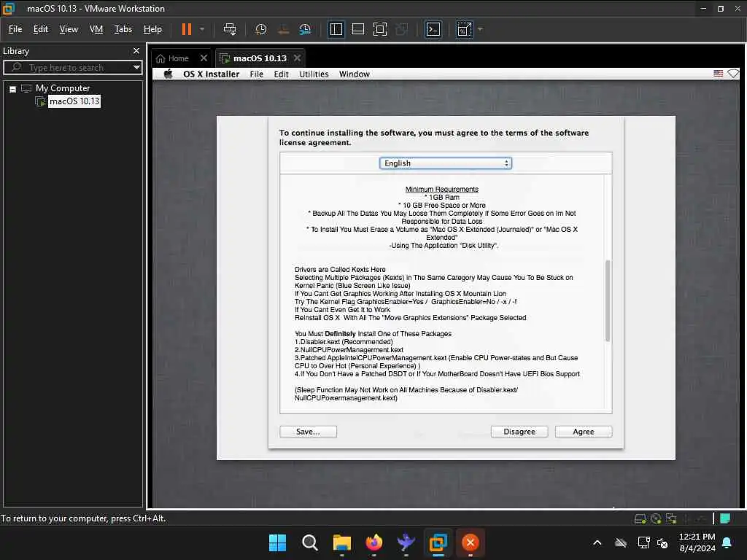The width and height of the screenshot is (747, 560).
Task: Click the crossed-out cloud tray icon
Action: 620,542
